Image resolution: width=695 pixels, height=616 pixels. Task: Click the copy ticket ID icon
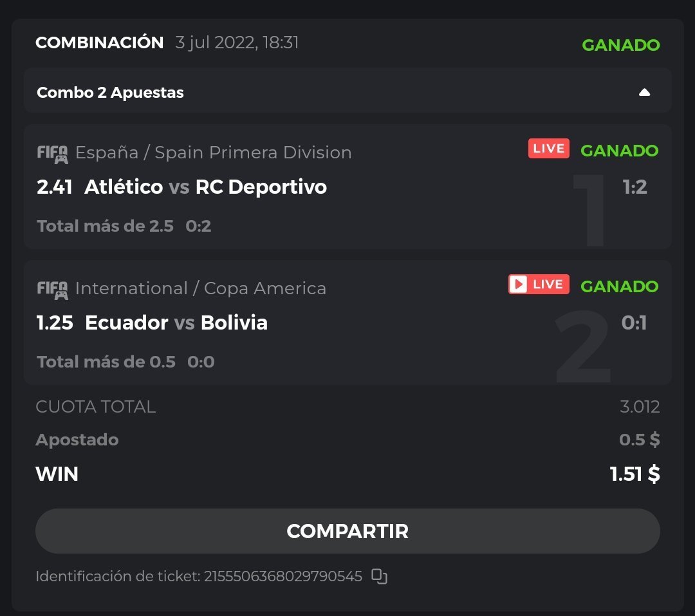pos(380,576)
